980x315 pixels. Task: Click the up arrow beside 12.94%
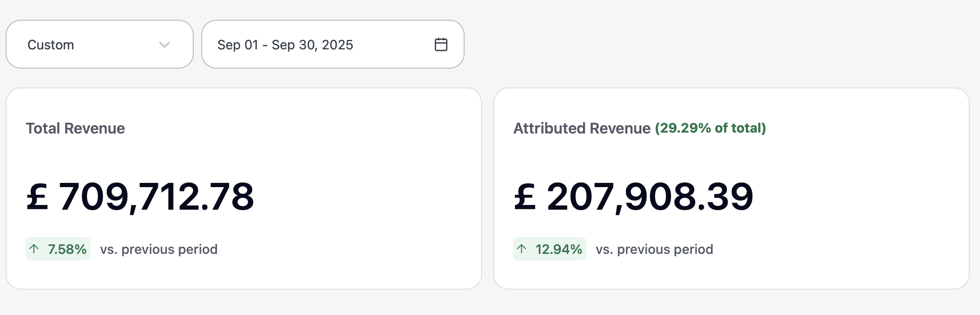coord(522,249)
